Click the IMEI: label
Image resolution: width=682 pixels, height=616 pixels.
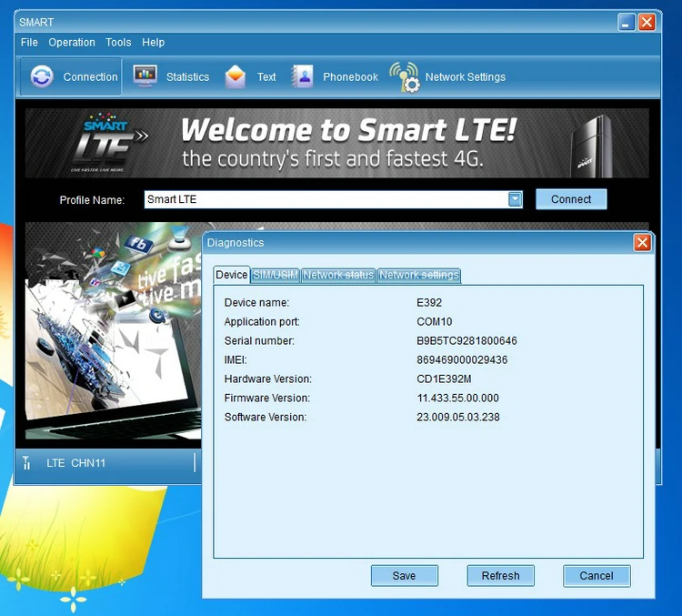pos(236,360)
